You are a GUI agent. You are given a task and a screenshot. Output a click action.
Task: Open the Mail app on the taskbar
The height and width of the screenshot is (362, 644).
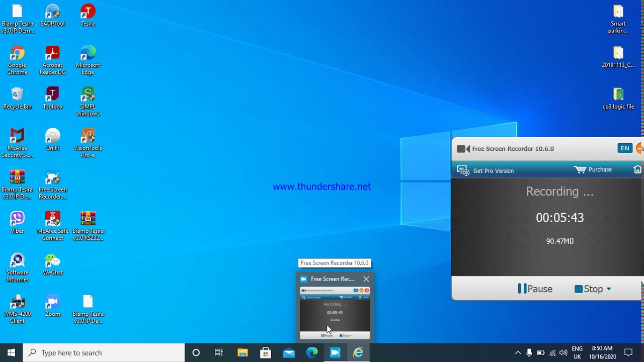pyautogui.click(x=289, y=352)
